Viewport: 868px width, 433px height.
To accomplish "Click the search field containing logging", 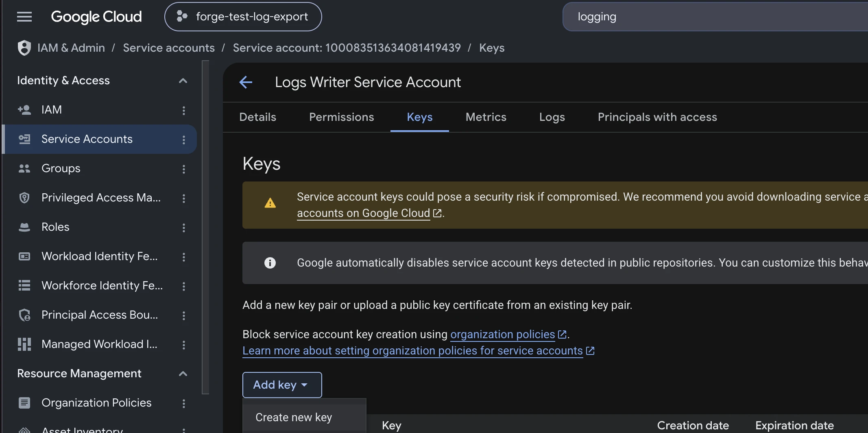I will [x=715, y=17].
